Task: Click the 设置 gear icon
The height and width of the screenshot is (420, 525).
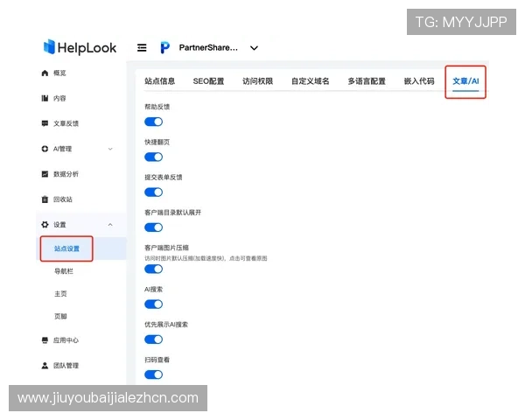Action: [x=45, y=224]
